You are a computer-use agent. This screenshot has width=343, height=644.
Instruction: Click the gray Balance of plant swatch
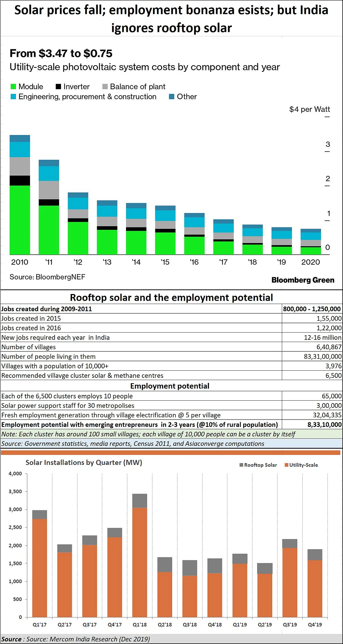tap(105, 87)
